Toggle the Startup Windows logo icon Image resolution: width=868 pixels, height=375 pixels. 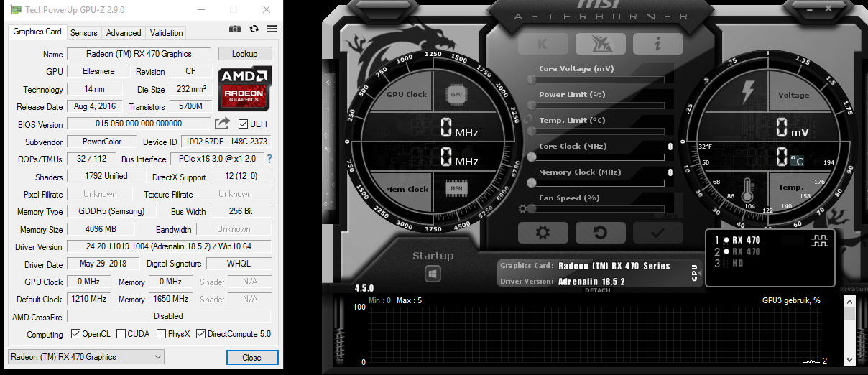tap(432, 274)
